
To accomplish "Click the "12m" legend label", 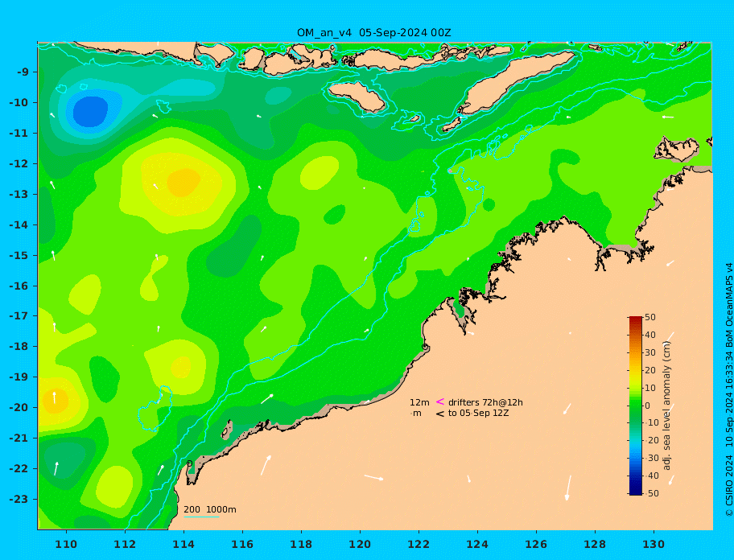I will pyautogui.click(x=419, y=402).
